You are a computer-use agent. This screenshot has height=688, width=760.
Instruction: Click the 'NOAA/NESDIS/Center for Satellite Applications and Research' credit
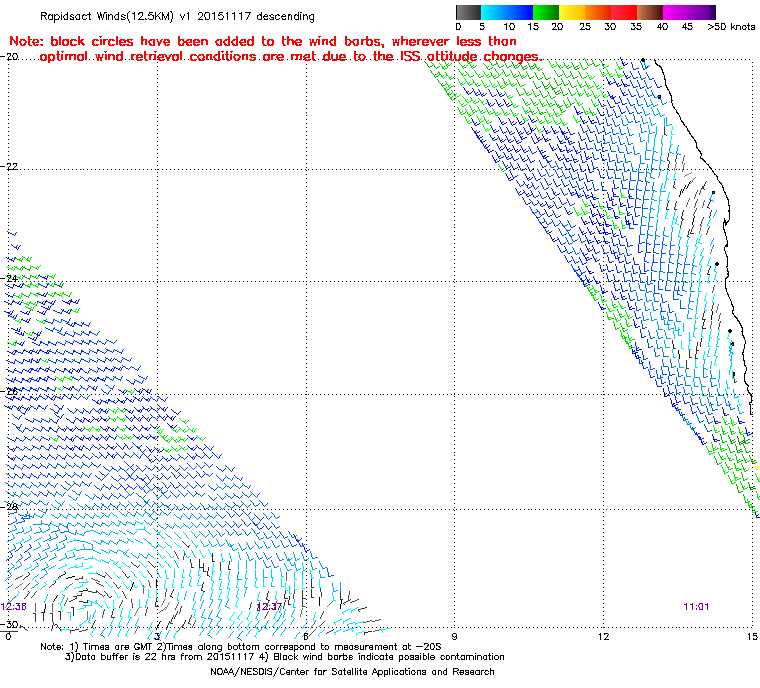coord(352,672)
